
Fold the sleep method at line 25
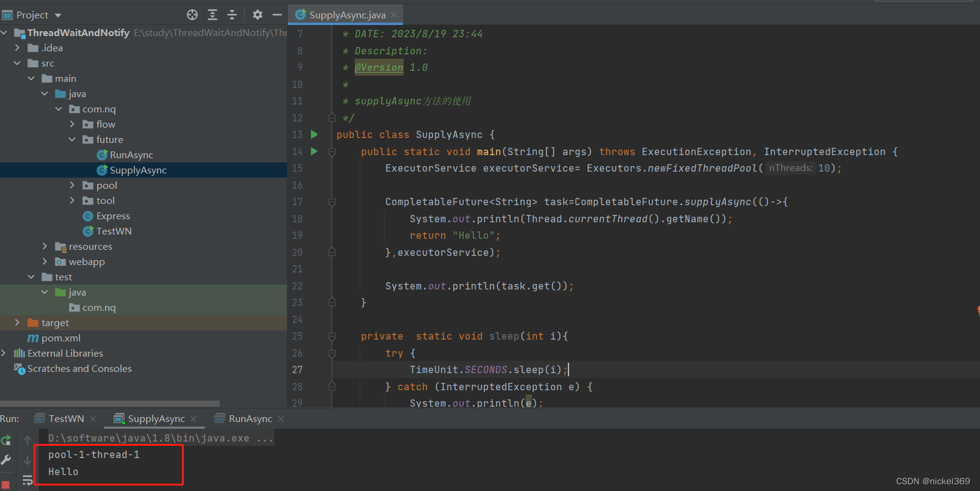click(x=332, y=336)
